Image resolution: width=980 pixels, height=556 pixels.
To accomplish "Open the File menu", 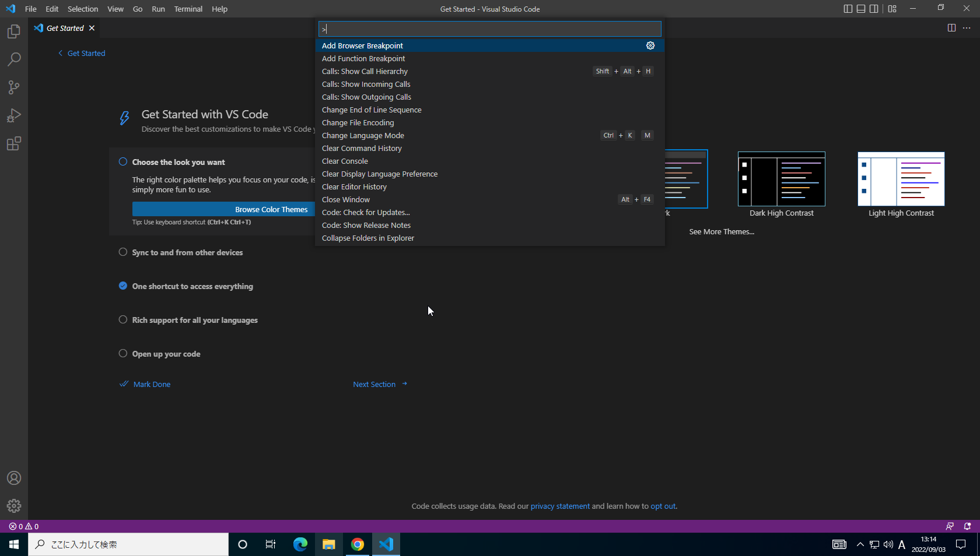I will click(x=31, y=9).
